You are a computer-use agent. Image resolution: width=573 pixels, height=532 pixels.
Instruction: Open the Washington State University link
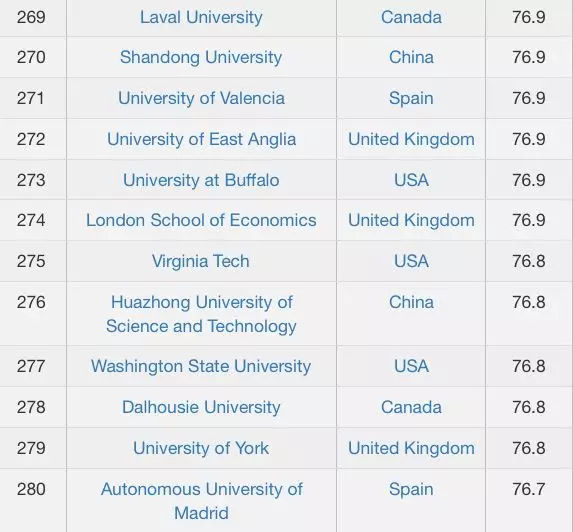pos(201,366)
